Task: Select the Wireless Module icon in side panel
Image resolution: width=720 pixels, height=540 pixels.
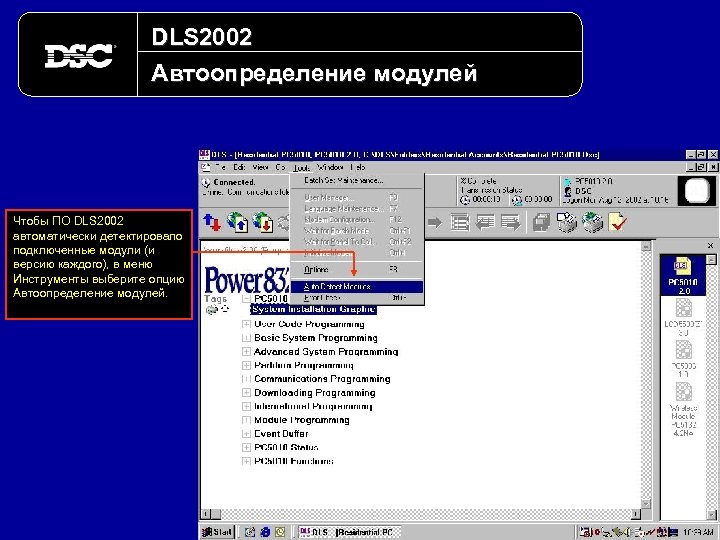Action: [683, 409]
